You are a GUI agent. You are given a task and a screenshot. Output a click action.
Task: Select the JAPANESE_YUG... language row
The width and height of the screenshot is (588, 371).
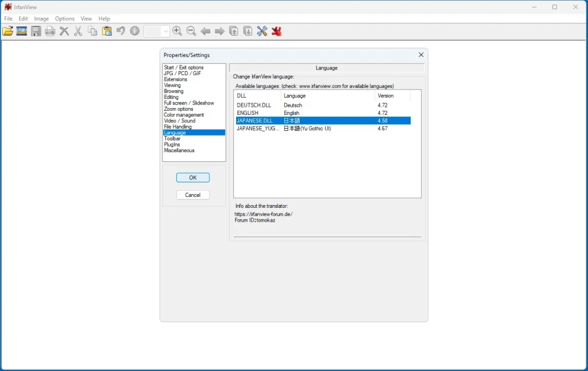click(323, 128)
